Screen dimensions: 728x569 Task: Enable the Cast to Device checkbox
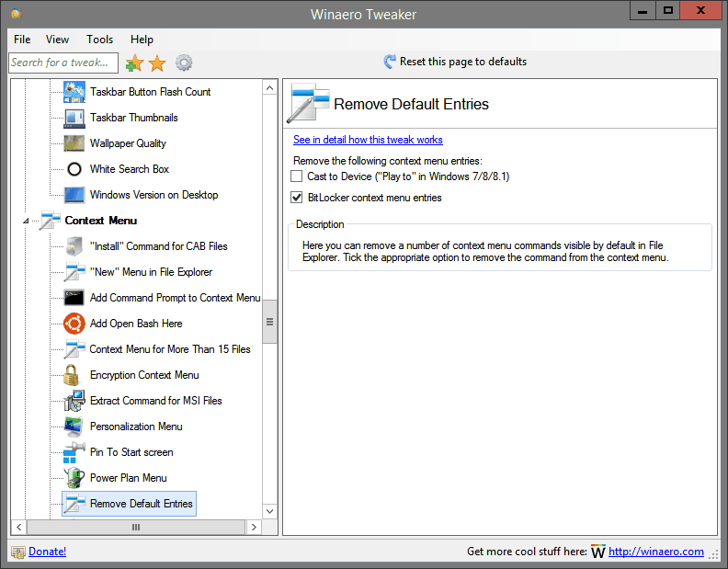click(x=296, y=176)
